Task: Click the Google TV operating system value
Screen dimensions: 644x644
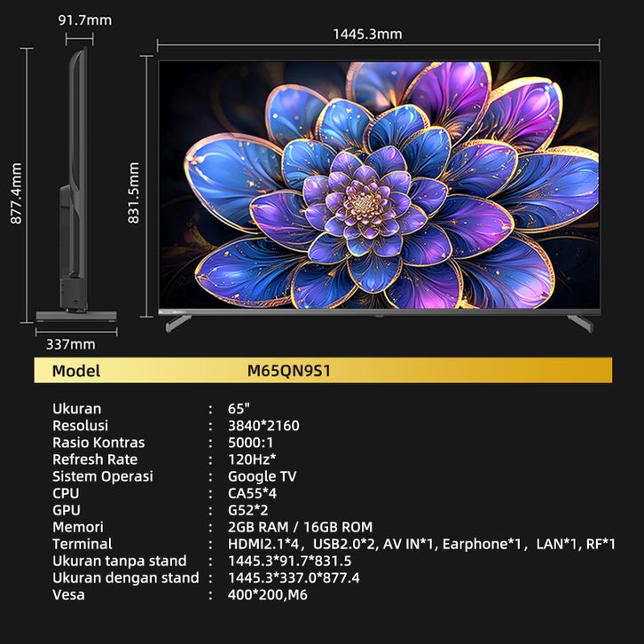Action: pos(262,476)
